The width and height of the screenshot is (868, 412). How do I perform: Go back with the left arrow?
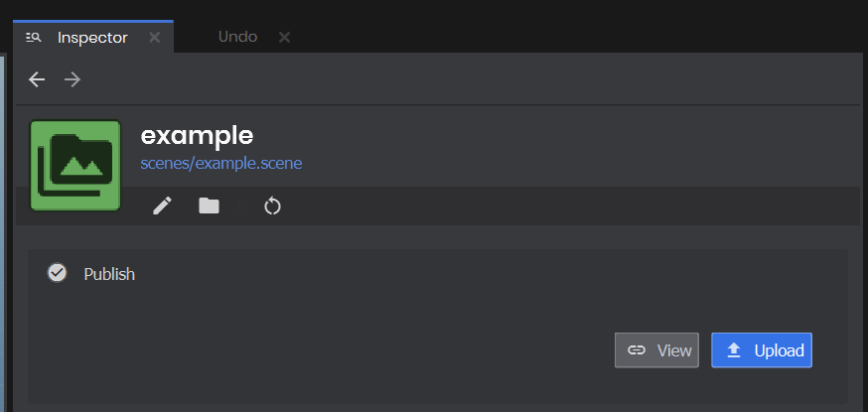tap(37, 79)
